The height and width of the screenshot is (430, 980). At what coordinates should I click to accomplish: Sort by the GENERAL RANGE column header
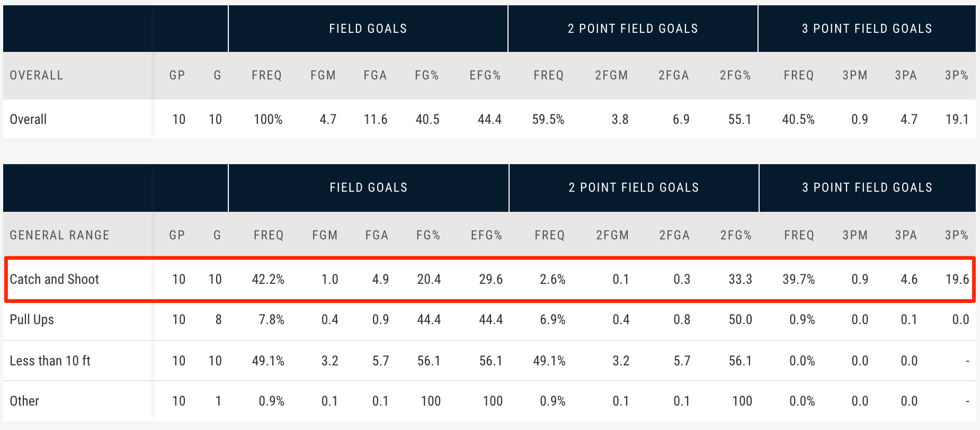pyautogui.click(x=59, y=235)
